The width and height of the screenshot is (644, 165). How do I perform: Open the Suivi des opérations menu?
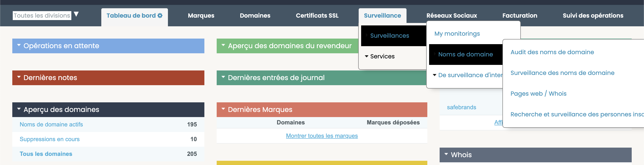[593, 15]
